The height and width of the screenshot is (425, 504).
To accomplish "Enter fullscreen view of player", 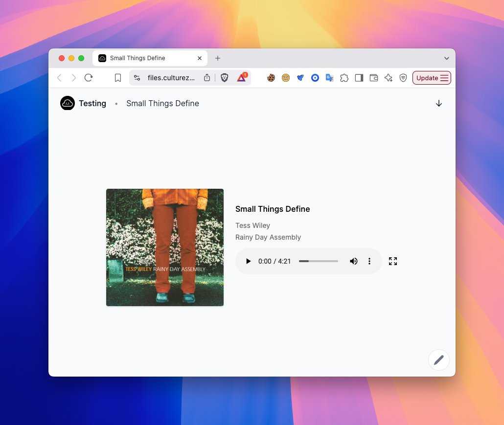I will click(x=393, y=261).
